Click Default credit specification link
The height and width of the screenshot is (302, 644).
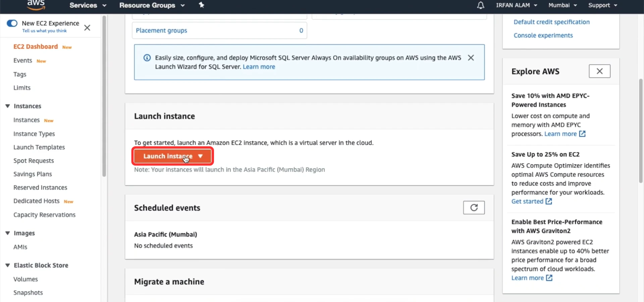click(x=551, y=22)
